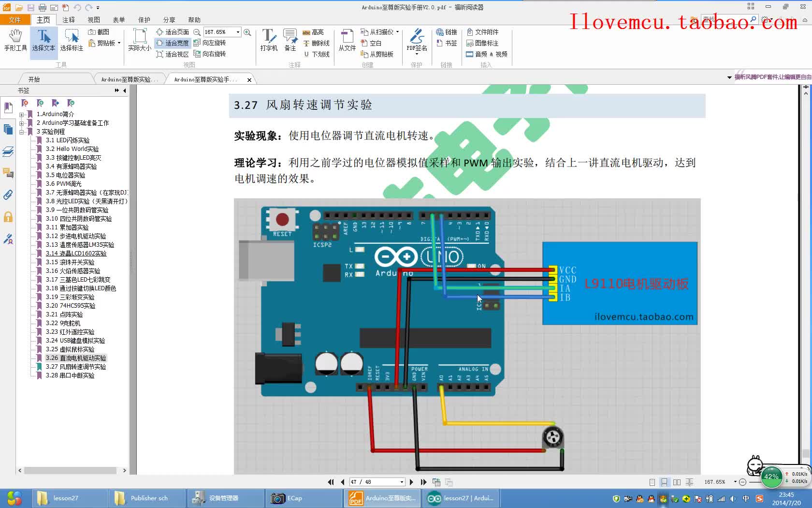
Task: Open bookmark 3.27 风扇转速调节实验
Action: (76, 367)
